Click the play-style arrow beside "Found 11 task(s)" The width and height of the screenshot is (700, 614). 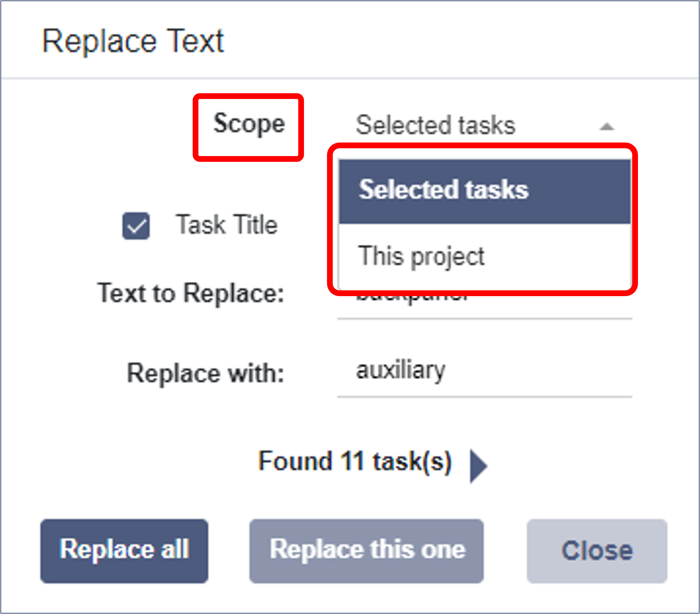[478, 465]
